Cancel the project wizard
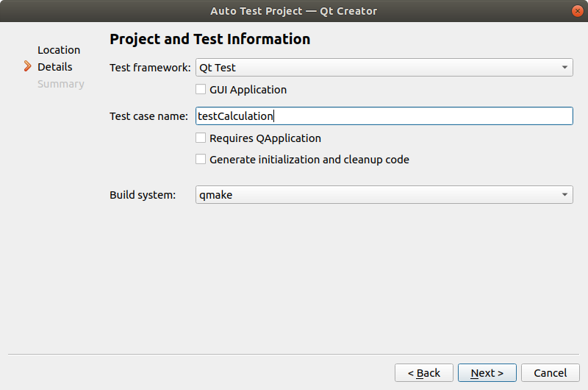 (x=550, y=373)
